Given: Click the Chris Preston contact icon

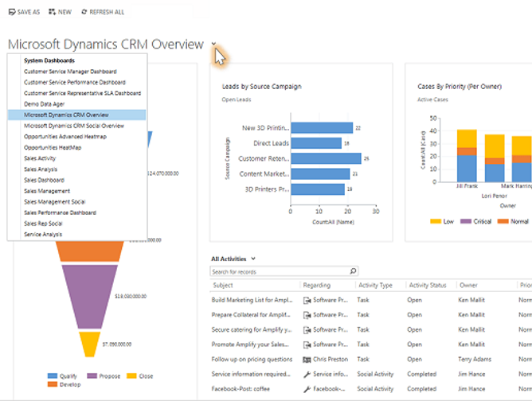Looking at the screenshot, I should coord(307,358).
